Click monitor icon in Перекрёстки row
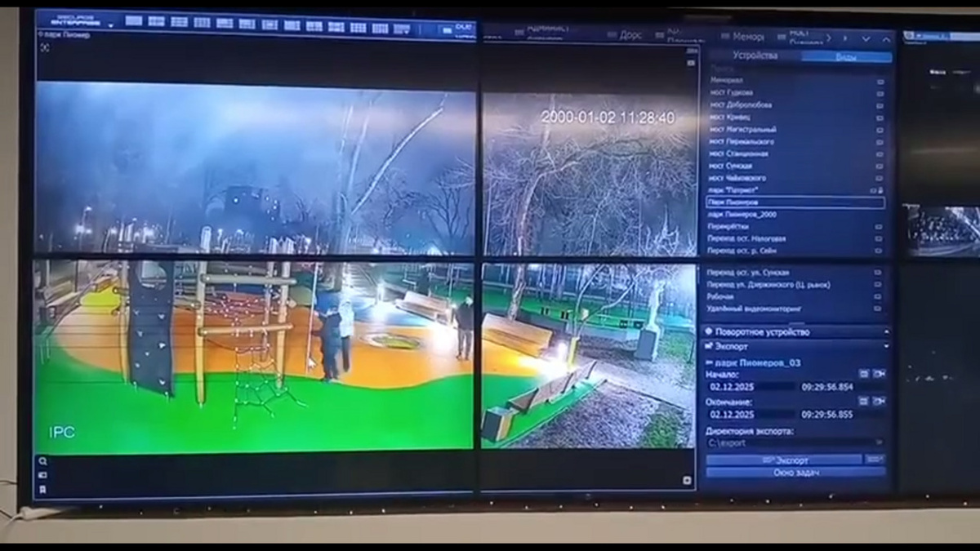 [880, 227]
